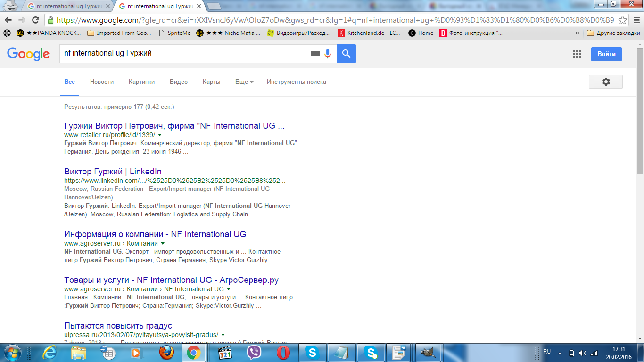The height and width of the screenshot is (362, 644).
Task: Open GIMP from the taskbar
Action: [x=429, y=353]
